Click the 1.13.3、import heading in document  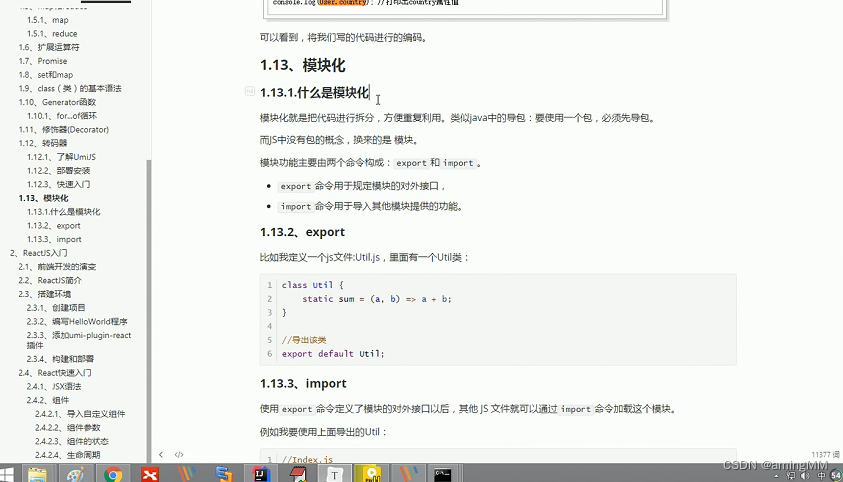click(x=303, y=384)
